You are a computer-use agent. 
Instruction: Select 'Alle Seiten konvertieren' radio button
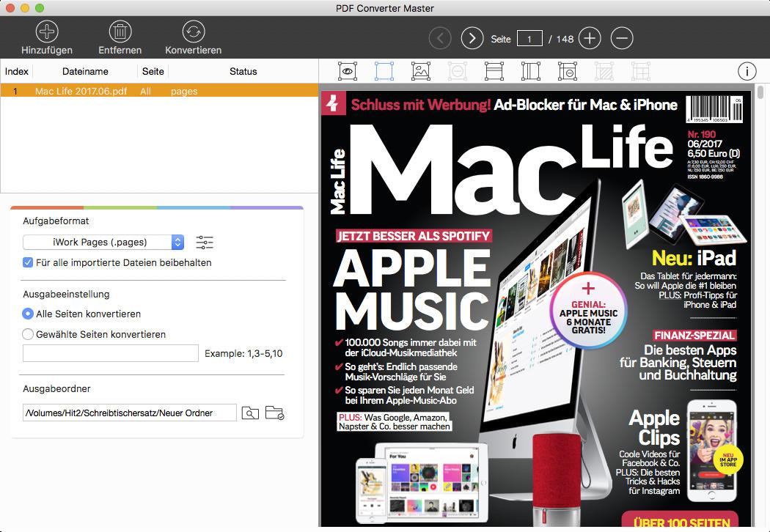click(x=28, y=314)
